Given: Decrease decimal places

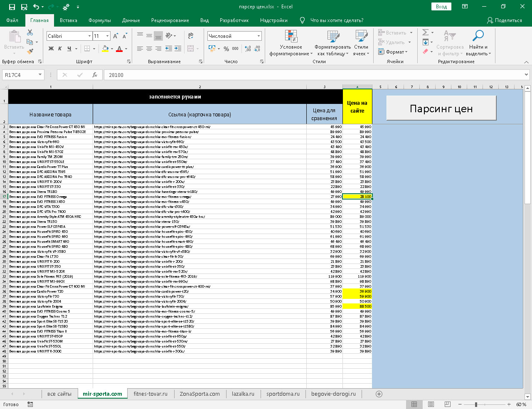Looking at the screenshot, I should pyautogui.click(x=257, y=49).
